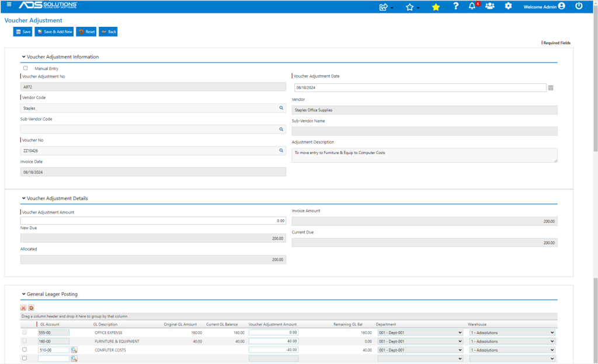Open Warehouse dropdown for COMPUTER COSTS row
The image size is (598, 364).
pyautogui.click(x=512, y=350)
